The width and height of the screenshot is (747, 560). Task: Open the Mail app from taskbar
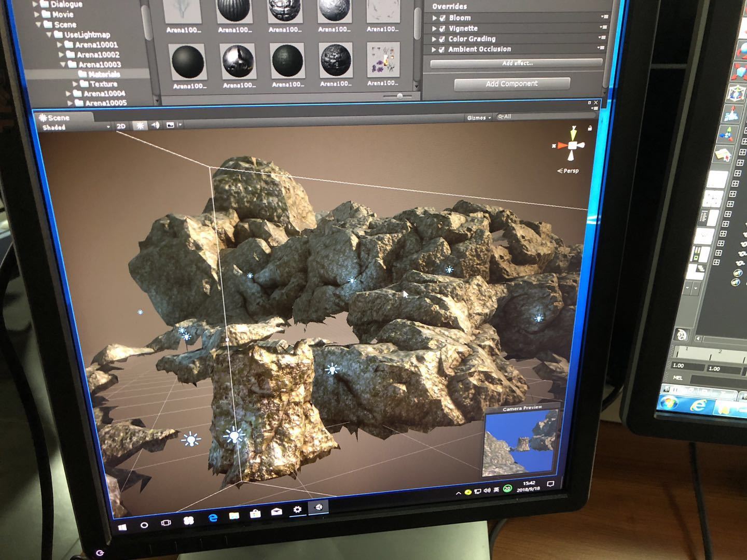[x=276, y=512]
